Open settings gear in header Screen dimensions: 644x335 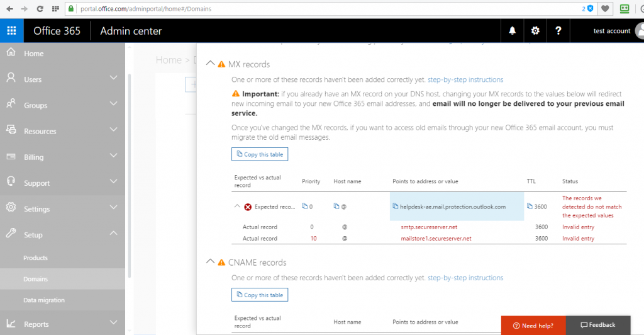pyautogui.click(x=535, y=30)
